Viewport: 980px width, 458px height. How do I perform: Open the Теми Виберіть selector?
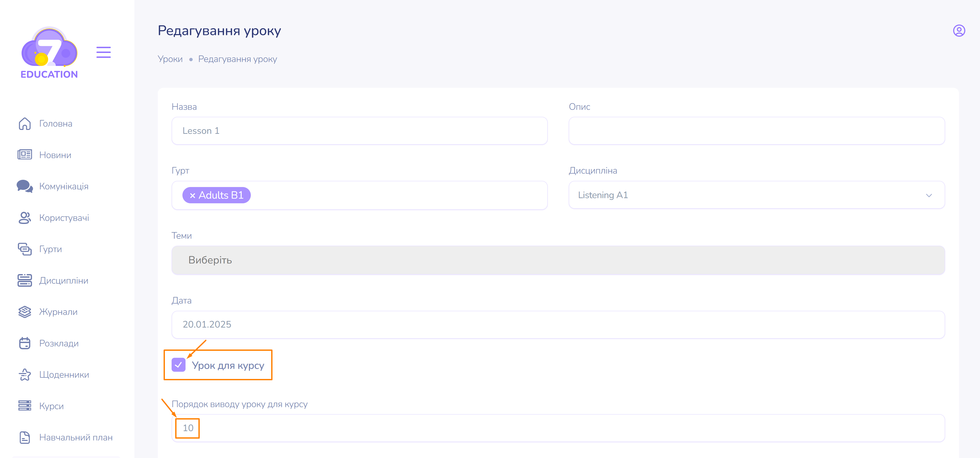(x=558, y=260)
